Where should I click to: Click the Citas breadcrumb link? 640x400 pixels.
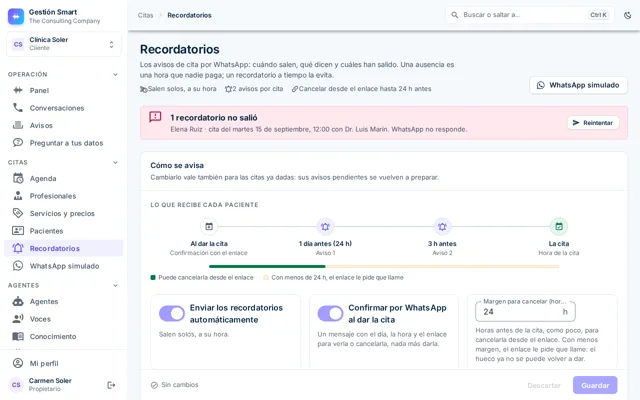click(x=145, y=15)
